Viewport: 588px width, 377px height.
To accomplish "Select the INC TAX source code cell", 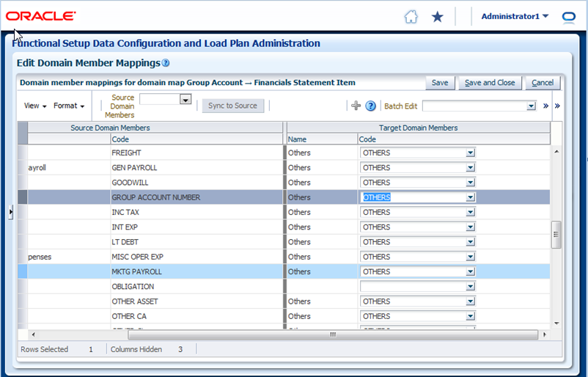I will [196, 212].
